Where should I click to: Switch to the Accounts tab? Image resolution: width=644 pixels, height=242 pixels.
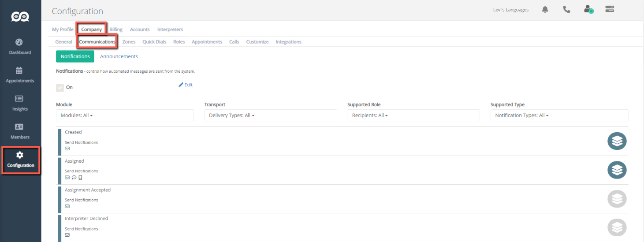140,30
